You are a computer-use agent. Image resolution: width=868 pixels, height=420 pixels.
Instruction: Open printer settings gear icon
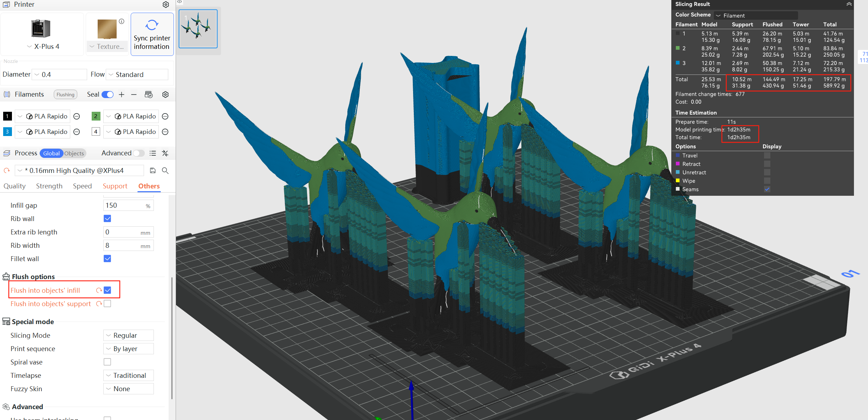point(166,5)
